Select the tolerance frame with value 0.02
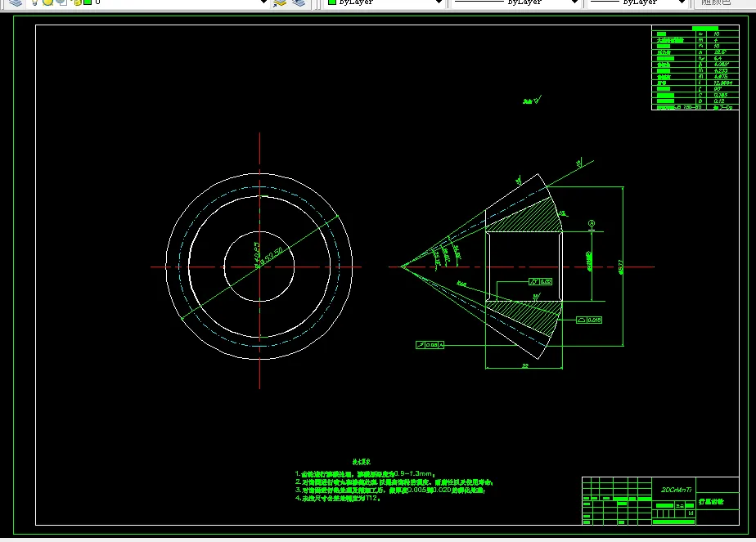 (541, 282)
